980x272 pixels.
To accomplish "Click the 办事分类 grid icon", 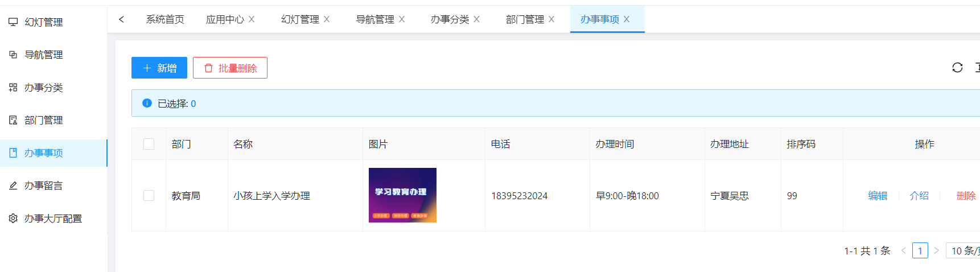I will [x=13, y=87].
